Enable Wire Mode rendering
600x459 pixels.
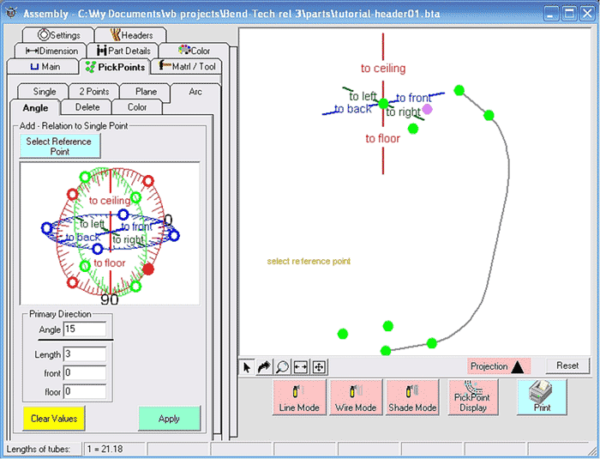pyautogui.click(x=355, y=397)
